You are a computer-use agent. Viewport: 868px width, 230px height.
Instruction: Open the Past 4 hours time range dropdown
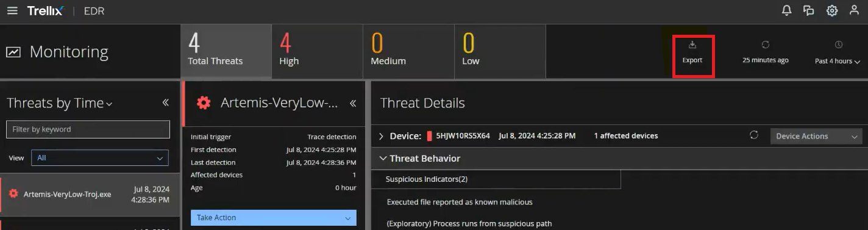(x=838, y=61)
